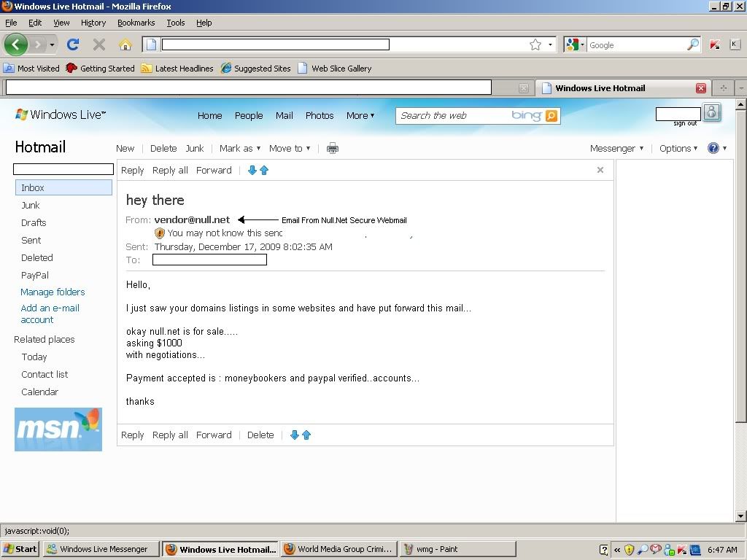Click the taskbar clock showing 6:47 AM
Viewport: 747px width, 560px height.
[x=722, y=550]
